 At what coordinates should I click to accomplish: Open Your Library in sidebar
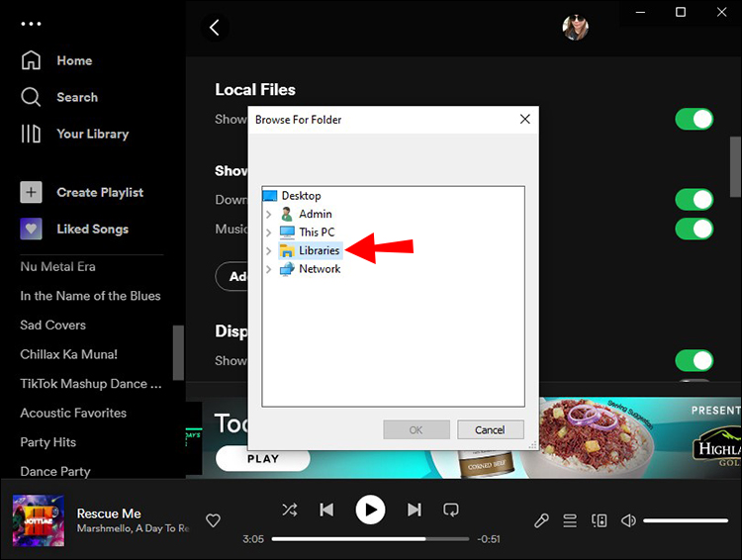point(93,134)
